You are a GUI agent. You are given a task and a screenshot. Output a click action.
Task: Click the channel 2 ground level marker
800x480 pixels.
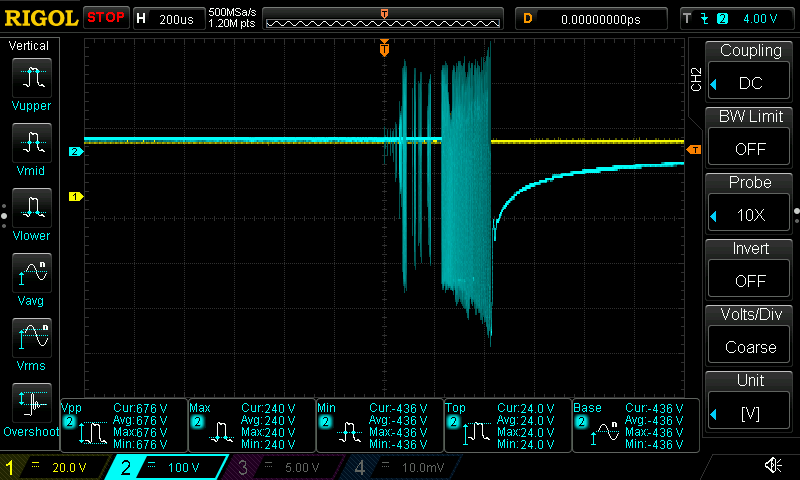tap(76, 151)
